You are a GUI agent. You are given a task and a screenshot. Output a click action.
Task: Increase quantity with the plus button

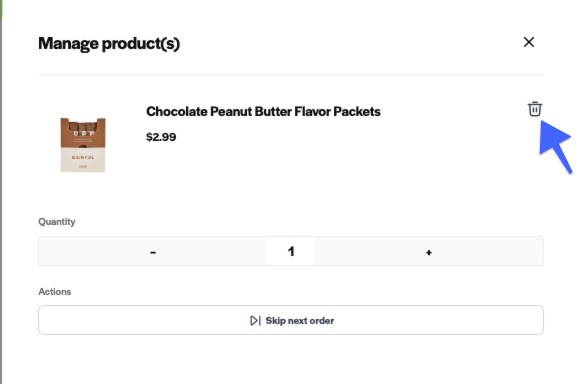(x=429, y=251)
